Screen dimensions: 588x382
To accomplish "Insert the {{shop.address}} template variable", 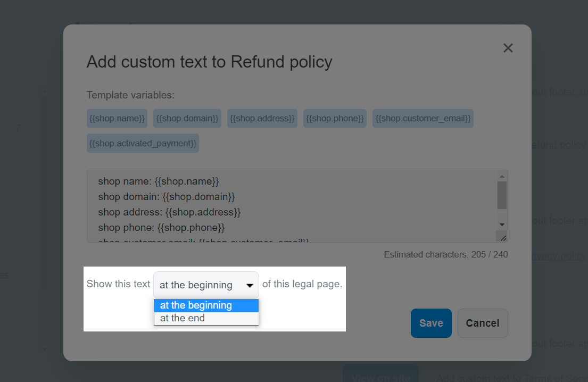I will (x=262, y=119).
